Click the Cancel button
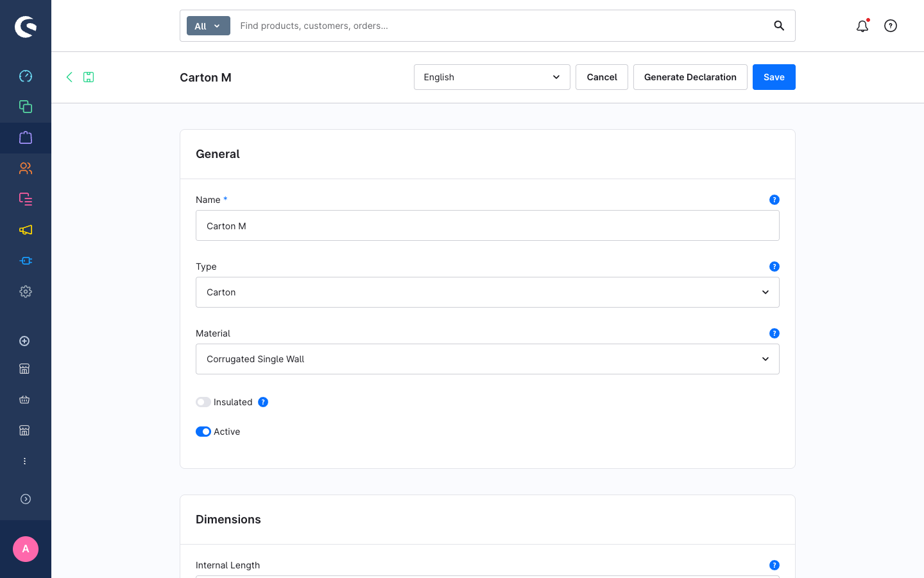 [x=602, y=77]
